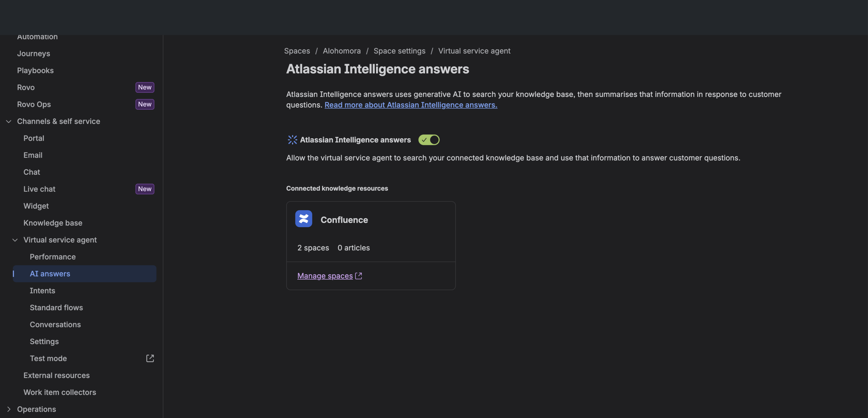
Task: Click the Manage spaces link
Action: point(325,276)
